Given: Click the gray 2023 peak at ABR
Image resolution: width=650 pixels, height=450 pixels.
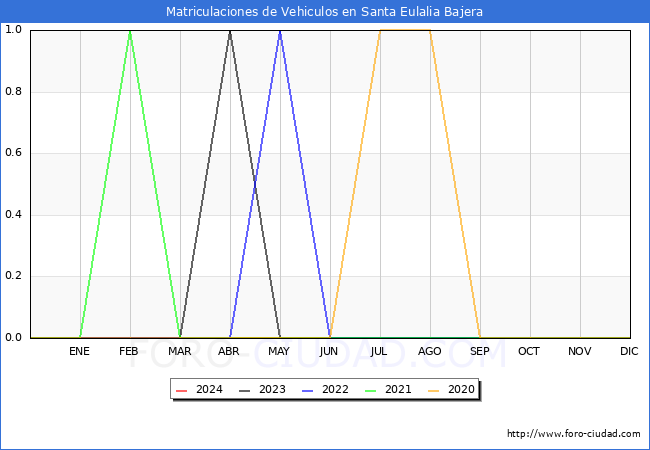Looking at the screenshot, I should pos(230,31).
